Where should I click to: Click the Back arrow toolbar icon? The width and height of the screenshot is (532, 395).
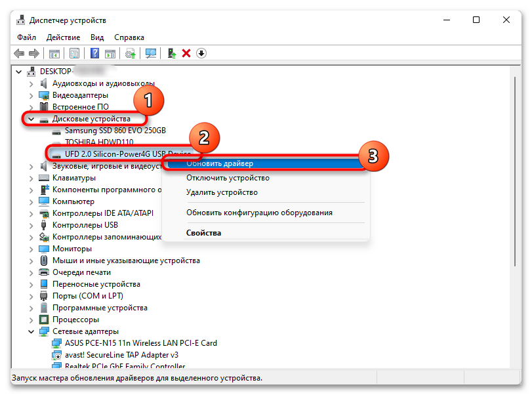(18, 53)
